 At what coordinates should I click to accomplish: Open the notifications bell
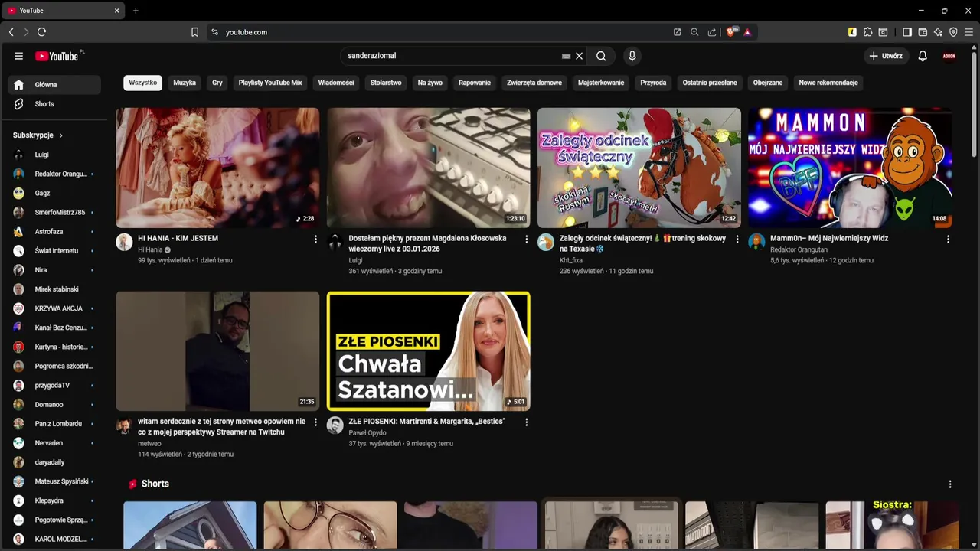click(923, 56)
